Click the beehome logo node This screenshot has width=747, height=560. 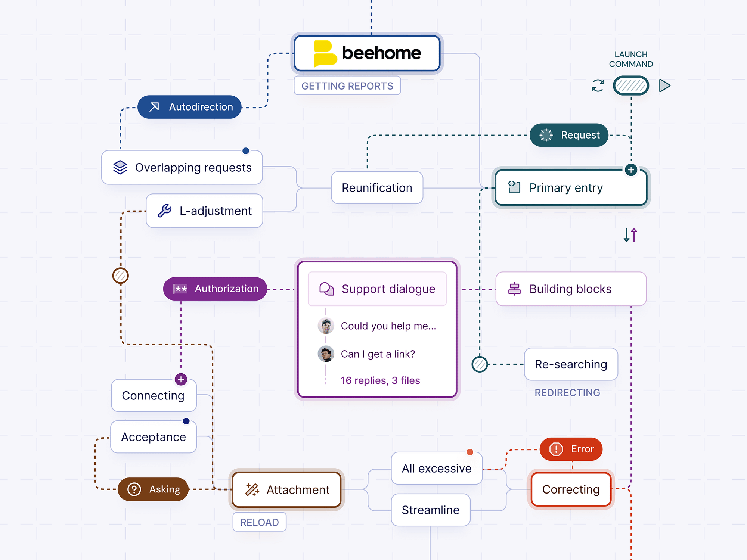pyautogui.click(x=367, y=53)
